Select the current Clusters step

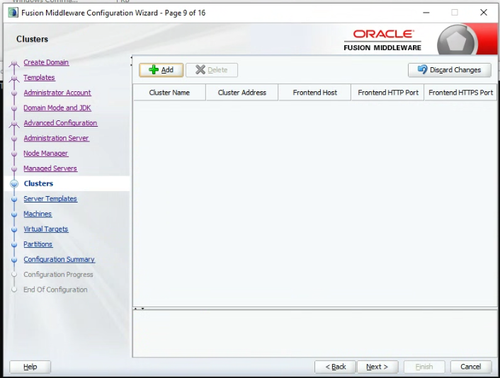38,183
